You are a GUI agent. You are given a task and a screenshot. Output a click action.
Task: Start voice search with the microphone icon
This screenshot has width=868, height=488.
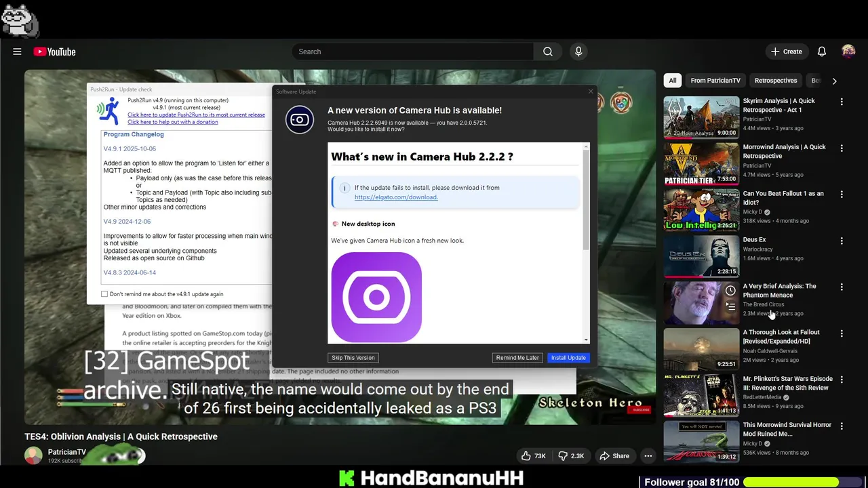578,52
